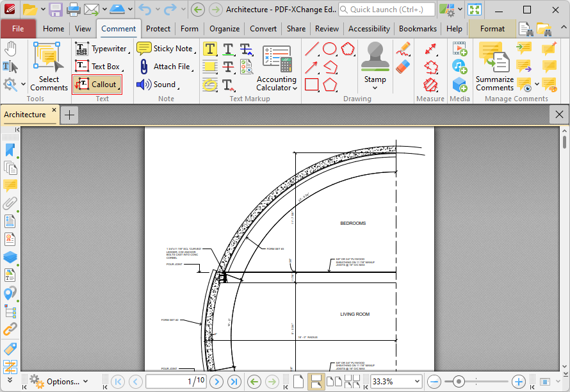This screenshot has width=570, height=392.
Task: Add a Sticky Note
Action: tap(166, 49)
